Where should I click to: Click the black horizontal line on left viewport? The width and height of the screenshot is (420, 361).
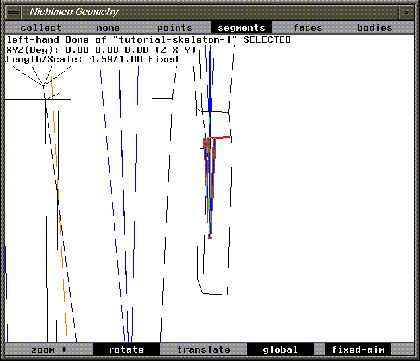click(x=38, y=99)
